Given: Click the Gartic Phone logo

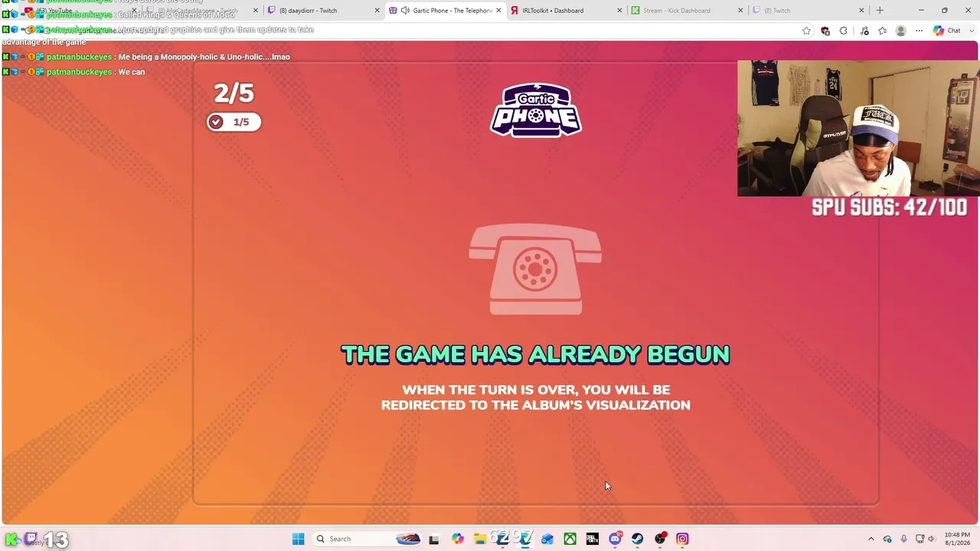Looking at the screenshot, I should (536, 110).
